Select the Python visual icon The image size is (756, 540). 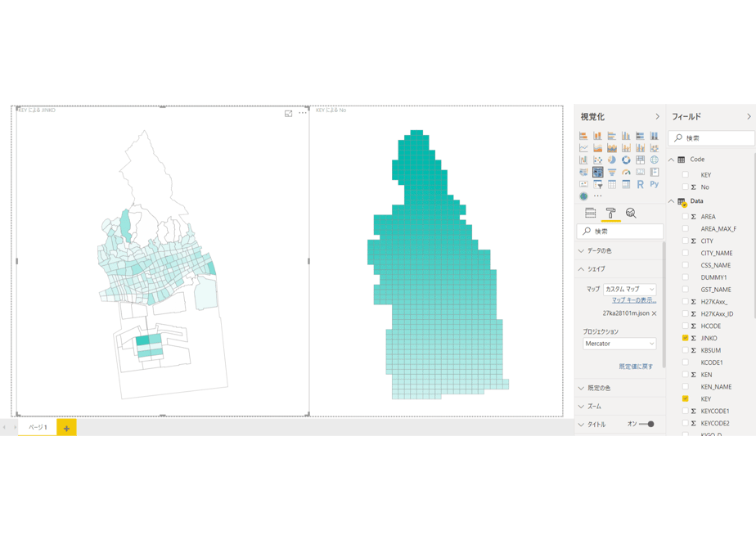click(655, 184)
